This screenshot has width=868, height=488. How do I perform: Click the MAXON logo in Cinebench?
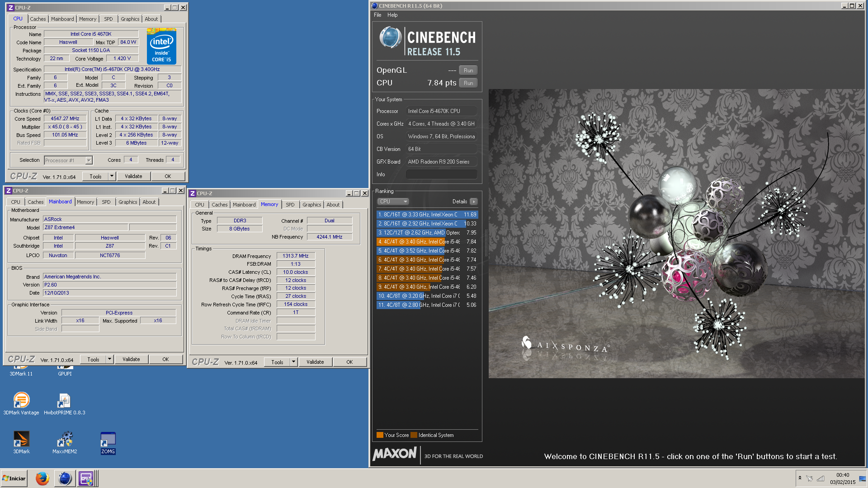point(395,454)
